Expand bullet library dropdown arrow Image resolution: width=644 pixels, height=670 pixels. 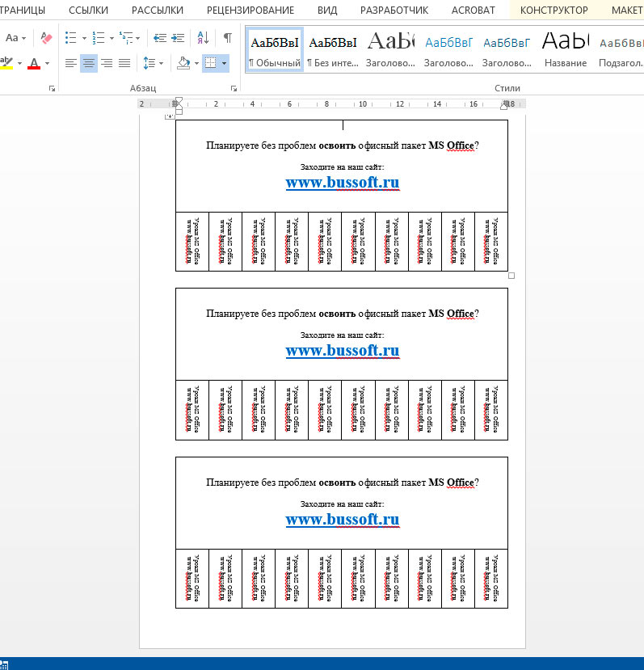(x=84, y=38)
